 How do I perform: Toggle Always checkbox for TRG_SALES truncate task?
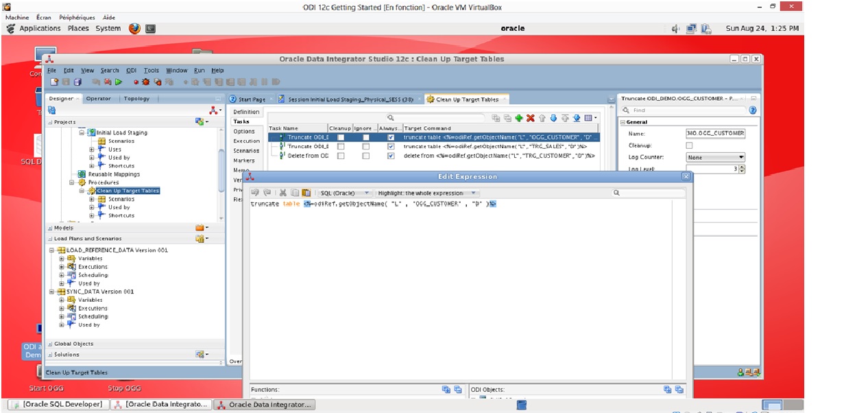click(x=391, y=146)
